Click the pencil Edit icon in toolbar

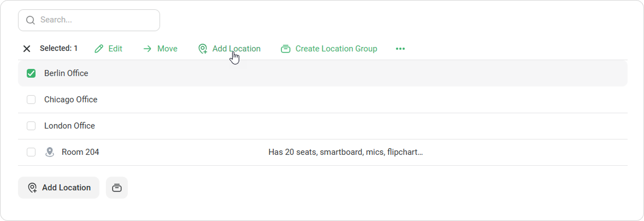point(98,49)
